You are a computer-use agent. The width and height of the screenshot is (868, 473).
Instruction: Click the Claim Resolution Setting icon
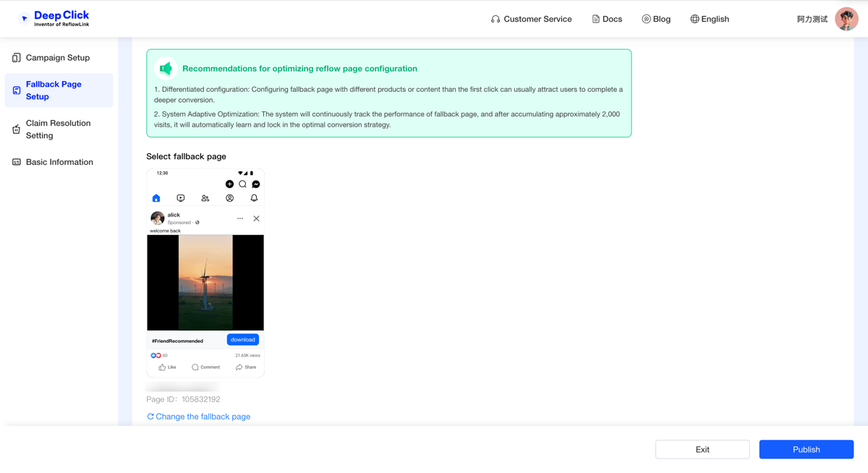point(16,129)
